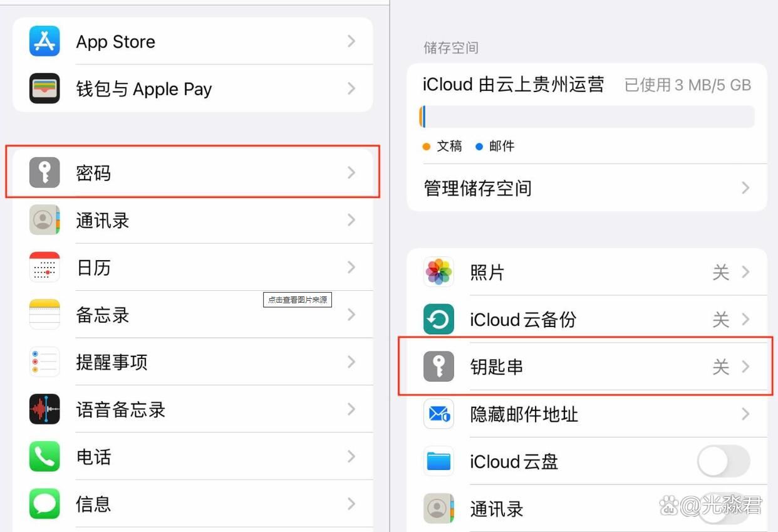This screenshot has height=532, width=778.
Task: Click the chevron on the 日历 row
Action: pos(351,268)
